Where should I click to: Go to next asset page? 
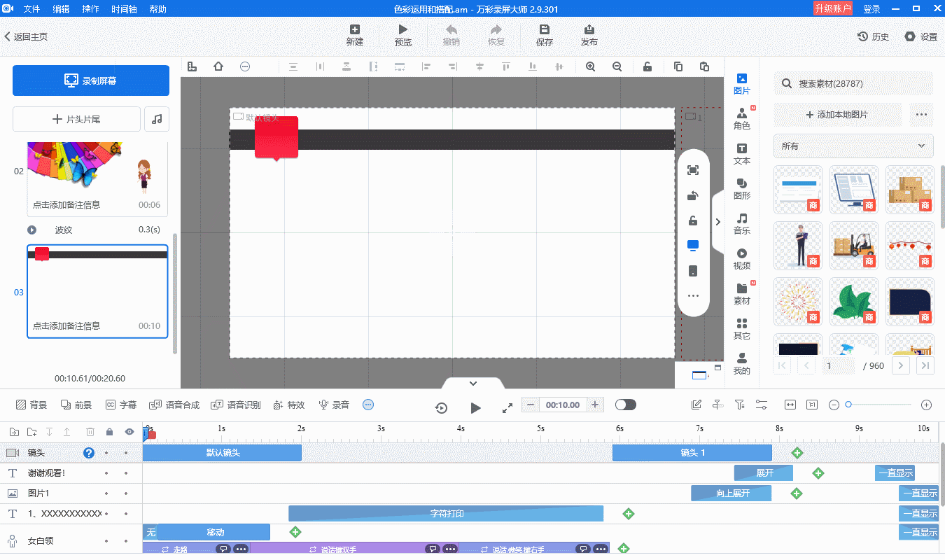pos(900,365)
